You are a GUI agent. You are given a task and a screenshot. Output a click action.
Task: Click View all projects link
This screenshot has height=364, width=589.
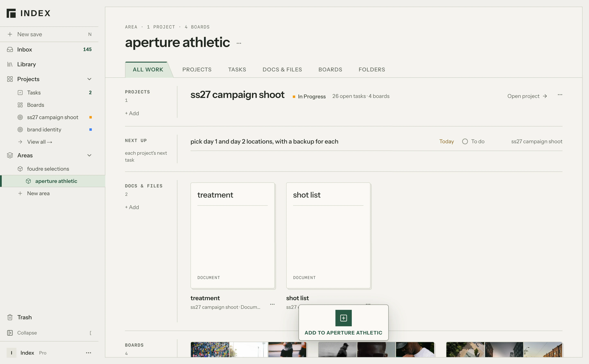pyautogui.click(x=39, y=142)
